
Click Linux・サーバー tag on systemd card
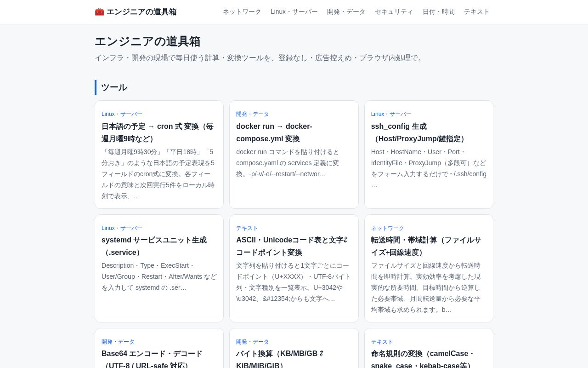pos(122,228)
